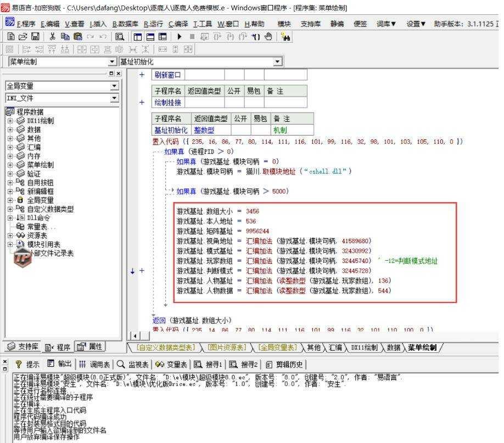The width and height of the screenshot is (504, 443).
Task: Toggle the bottom status panel layout icon
Action: [x=150, y=37]
